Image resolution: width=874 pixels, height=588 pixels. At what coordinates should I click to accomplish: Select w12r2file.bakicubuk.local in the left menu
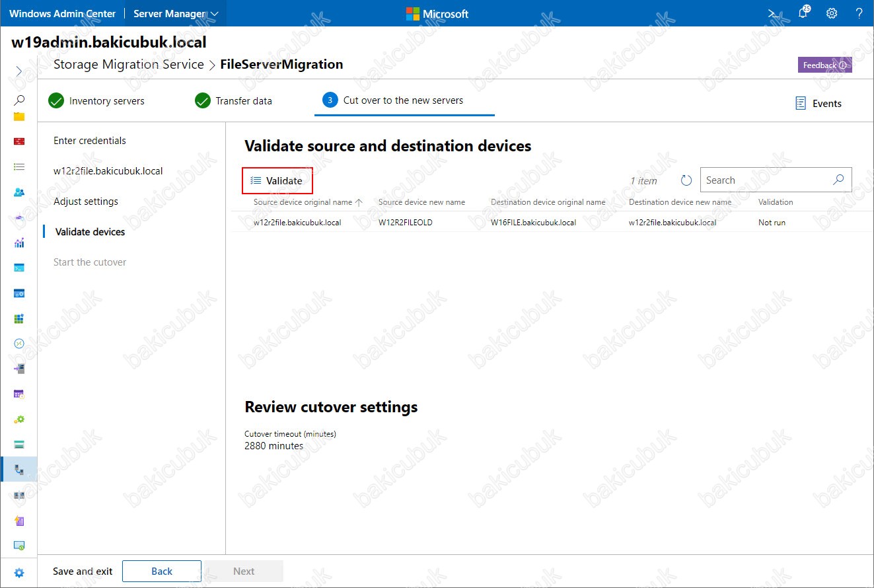[108, 171]
